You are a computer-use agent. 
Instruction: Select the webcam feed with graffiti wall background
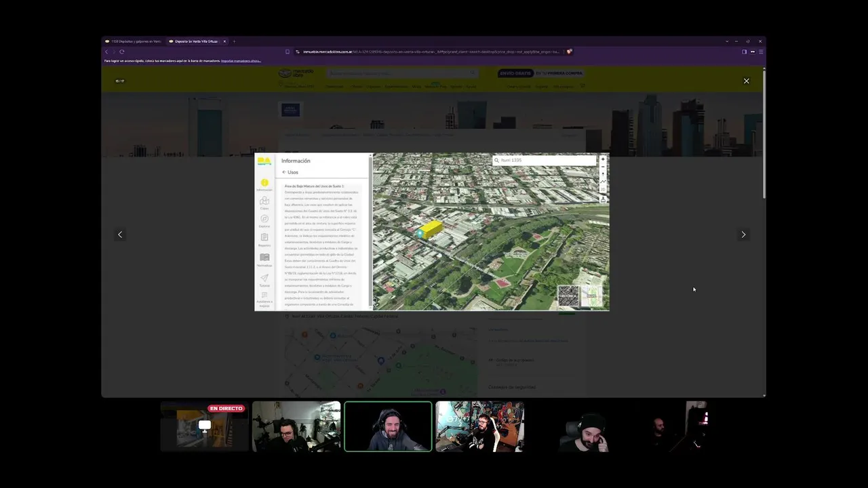click(479, 426)
